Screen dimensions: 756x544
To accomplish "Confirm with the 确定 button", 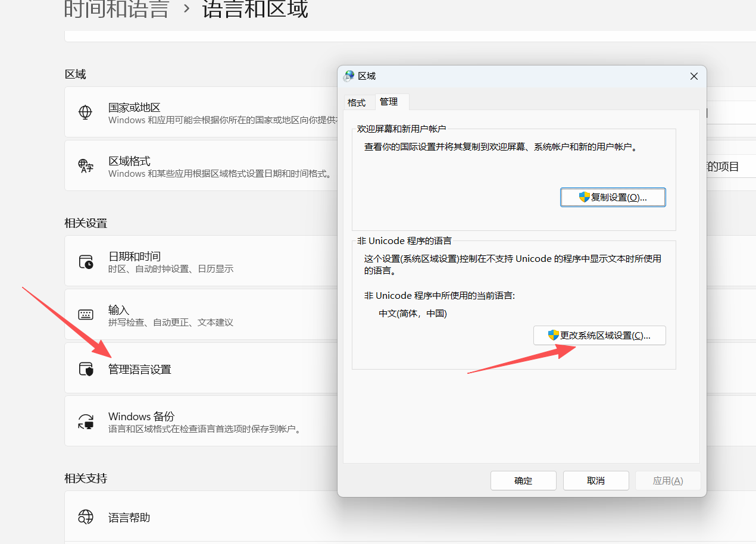I will tap(523, 481).
